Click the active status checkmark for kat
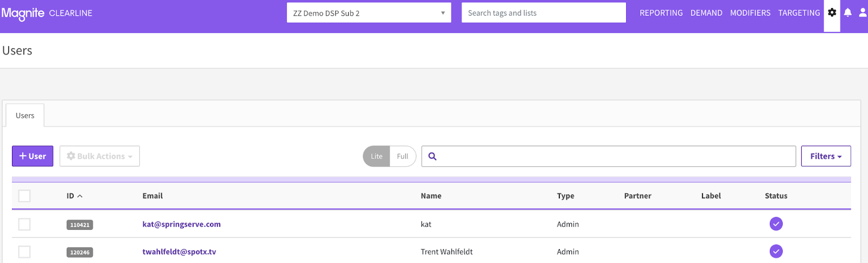 coord(776,224)
